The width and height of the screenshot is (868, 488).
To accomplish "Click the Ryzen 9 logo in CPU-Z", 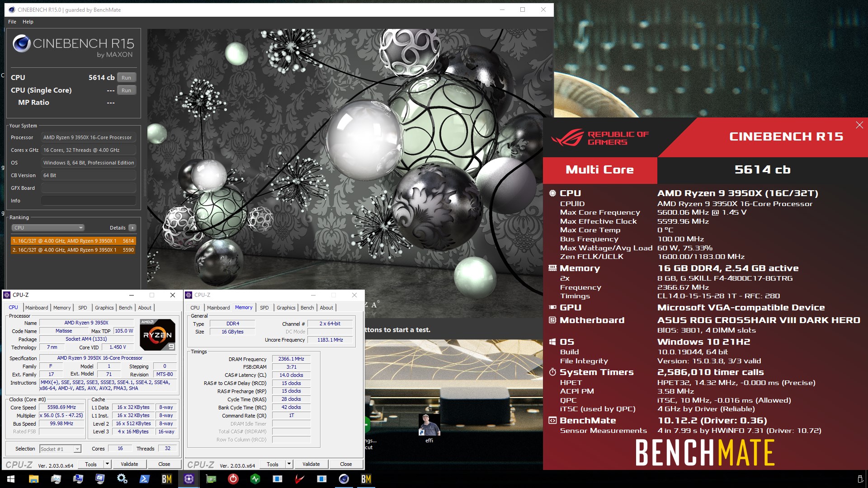I will pyautogui.click(x=157, y=335).
